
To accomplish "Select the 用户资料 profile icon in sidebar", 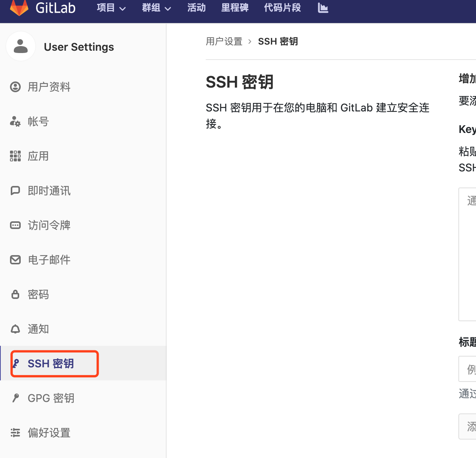I will pyautogui.click(x=15, y=87).
